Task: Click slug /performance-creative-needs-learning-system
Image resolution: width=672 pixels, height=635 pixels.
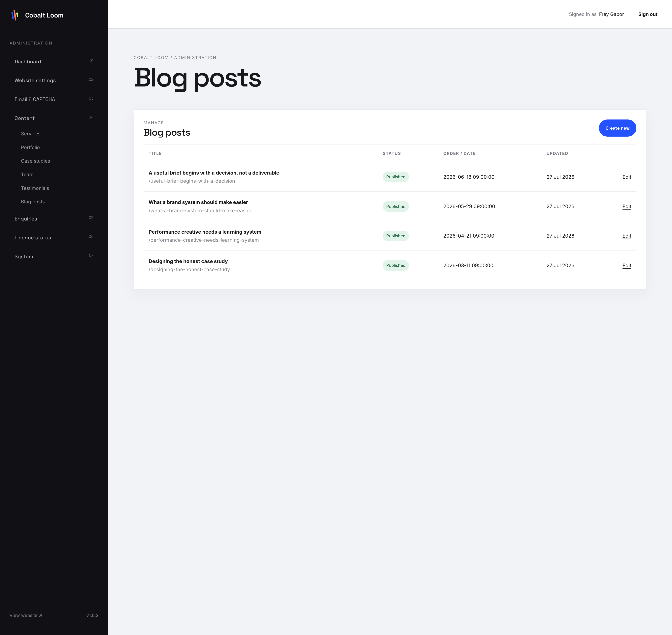Action: coord(203,240)
